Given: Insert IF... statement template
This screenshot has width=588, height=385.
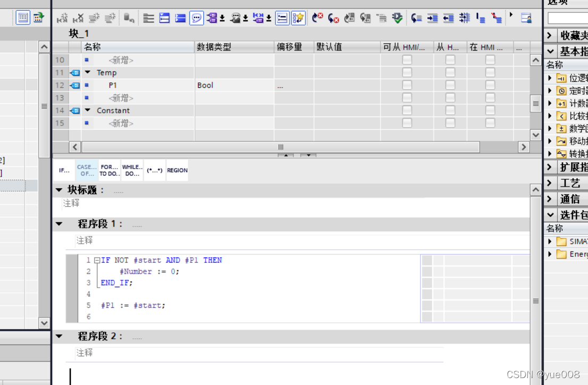Looking at the screenshot, I should (x=64, y=170).
